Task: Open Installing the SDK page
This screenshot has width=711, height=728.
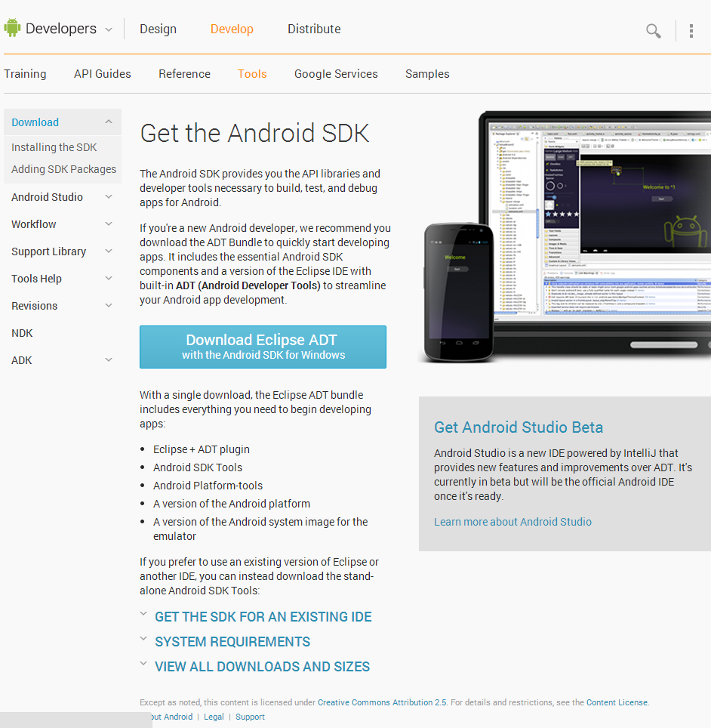Action: (x=54, y=147)
